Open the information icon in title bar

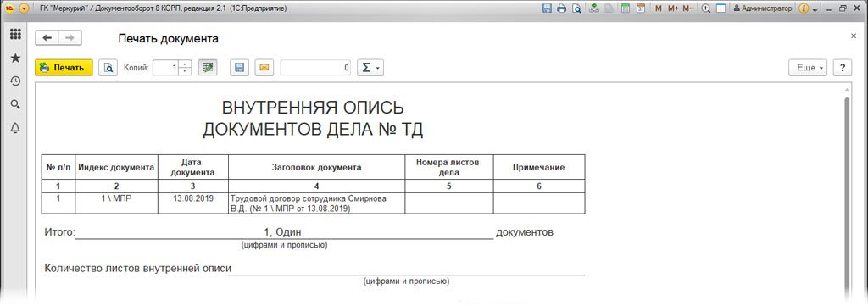[804, 8]
